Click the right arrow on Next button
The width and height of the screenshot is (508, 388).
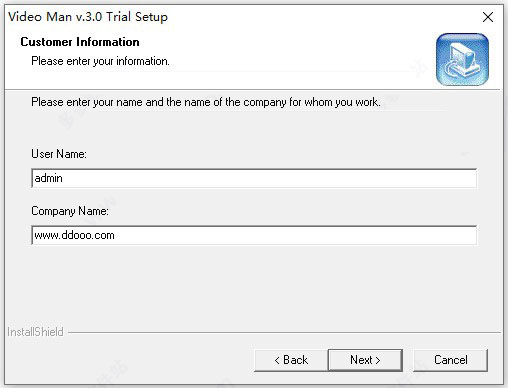pos(378,360)
